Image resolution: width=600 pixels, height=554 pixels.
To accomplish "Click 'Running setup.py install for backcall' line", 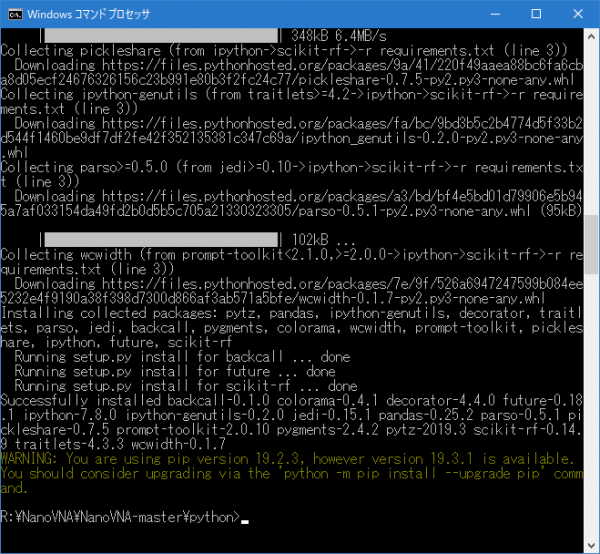I will 182,357.
